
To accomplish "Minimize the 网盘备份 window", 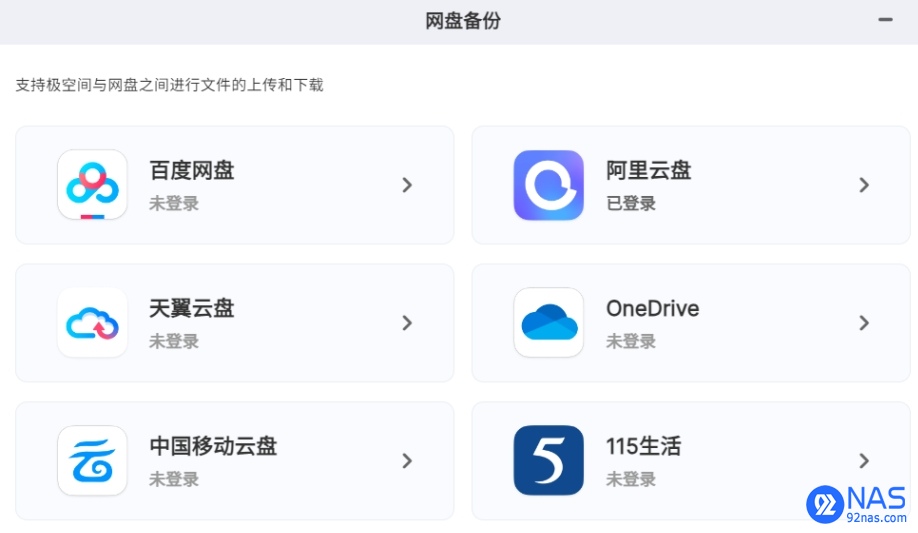I will pos(885,20).
